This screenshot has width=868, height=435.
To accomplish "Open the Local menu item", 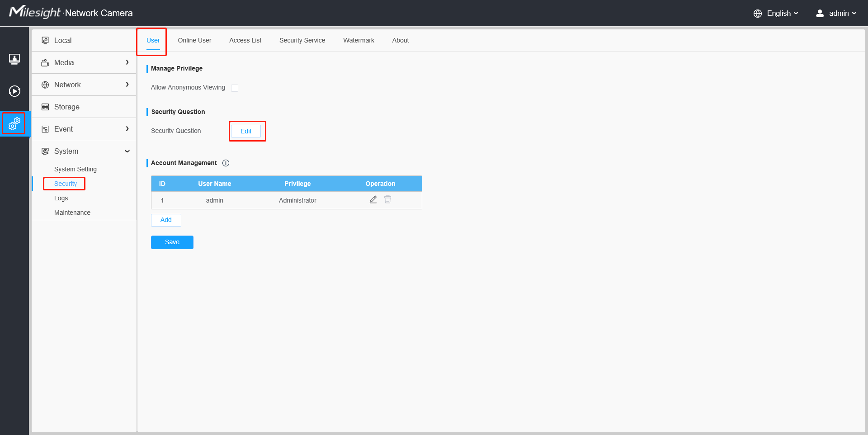I will coord(84,40).
